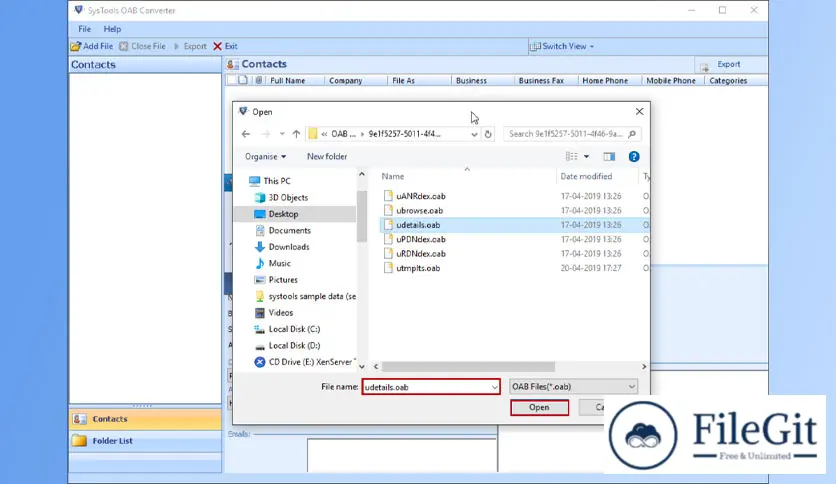Select the Contacts tab in the left pane
Viewport: 836px width, 484px height.
point(145,419)
